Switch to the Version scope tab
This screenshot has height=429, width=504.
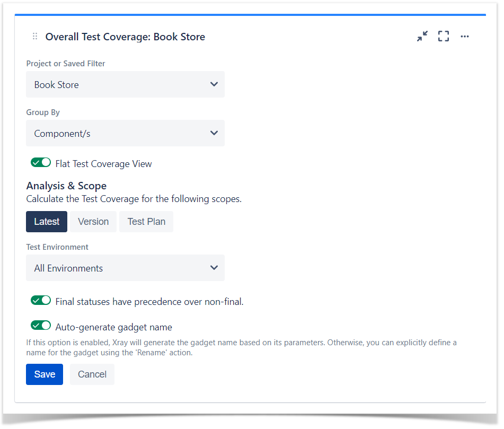(93, 222)
